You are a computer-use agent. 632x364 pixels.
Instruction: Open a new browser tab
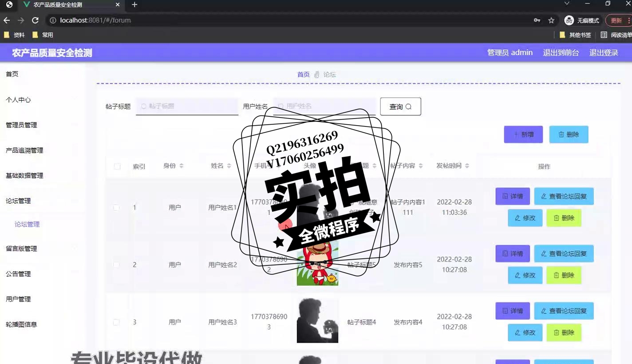click(x=134, y=4)
